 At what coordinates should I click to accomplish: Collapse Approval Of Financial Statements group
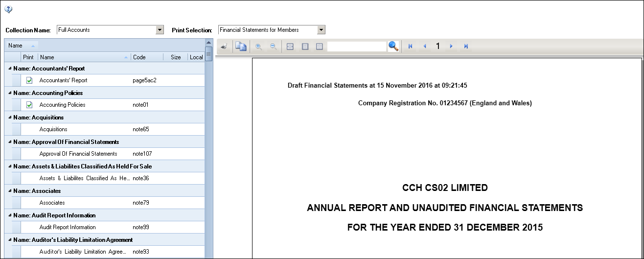(10, 142)
